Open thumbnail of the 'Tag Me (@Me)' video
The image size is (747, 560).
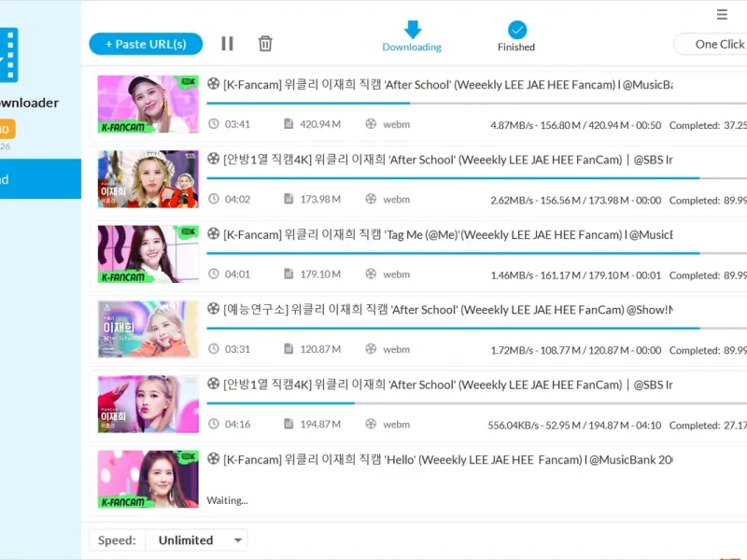(x=148, y=254)
